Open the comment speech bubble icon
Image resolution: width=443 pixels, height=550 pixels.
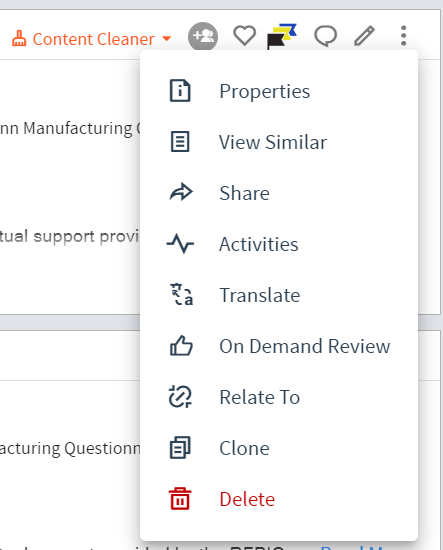click(325, 36)
